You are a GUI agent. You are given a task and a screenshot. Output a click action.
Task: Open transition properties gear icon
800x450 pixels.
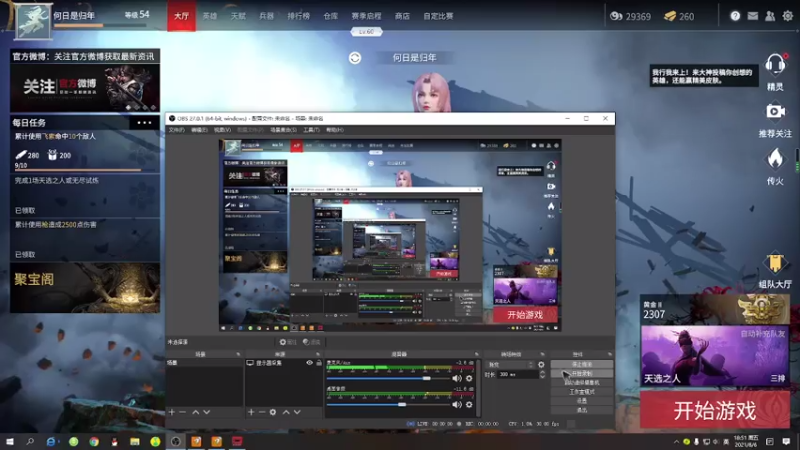coord(541,365)
